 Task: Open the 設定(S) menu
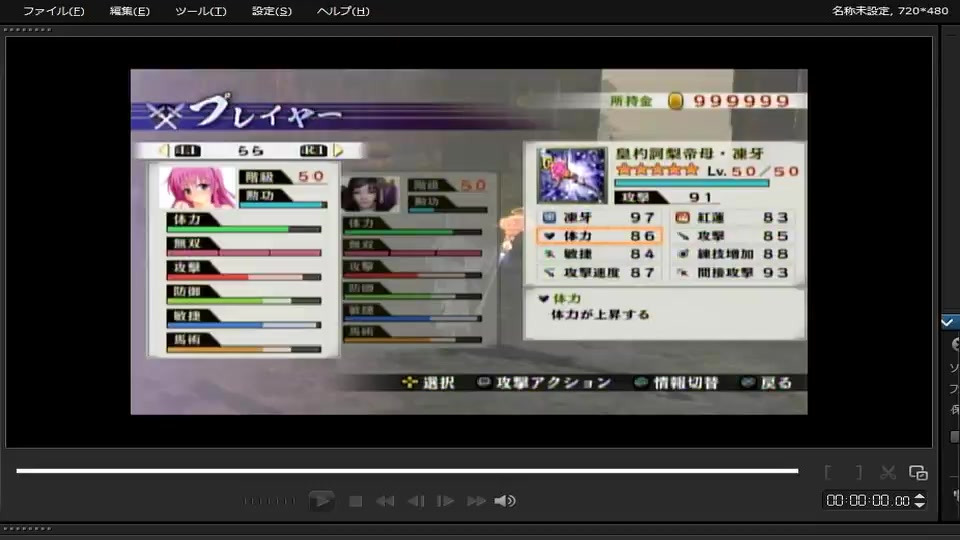[x=272, y=11]
